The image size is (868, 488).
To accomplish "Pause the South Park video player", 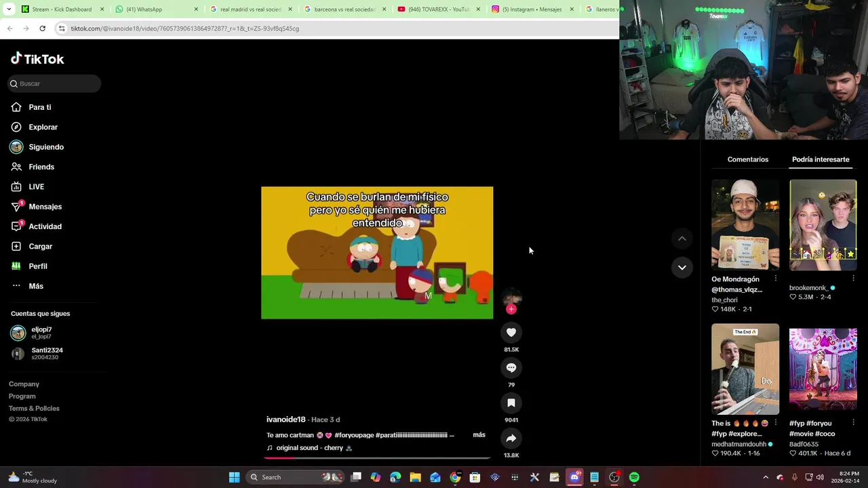I will point(377,253).
